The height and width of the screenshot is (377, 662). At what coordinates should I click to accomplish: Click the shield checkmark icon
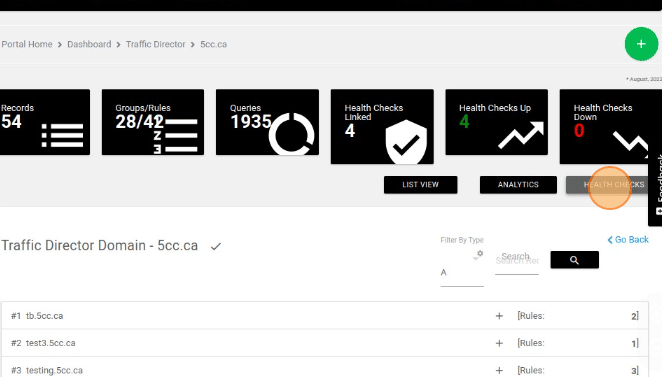point(406,142)
